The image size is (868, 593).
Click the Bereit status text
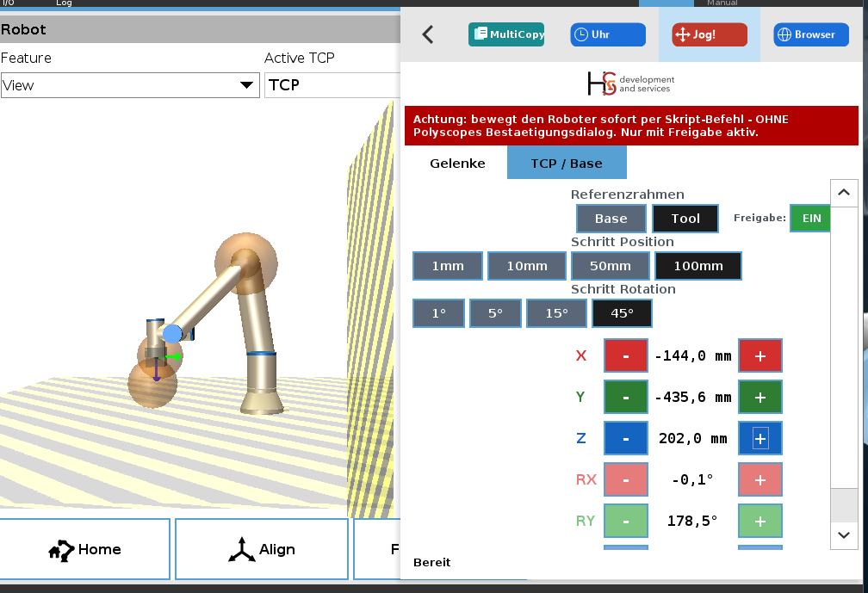431,563
